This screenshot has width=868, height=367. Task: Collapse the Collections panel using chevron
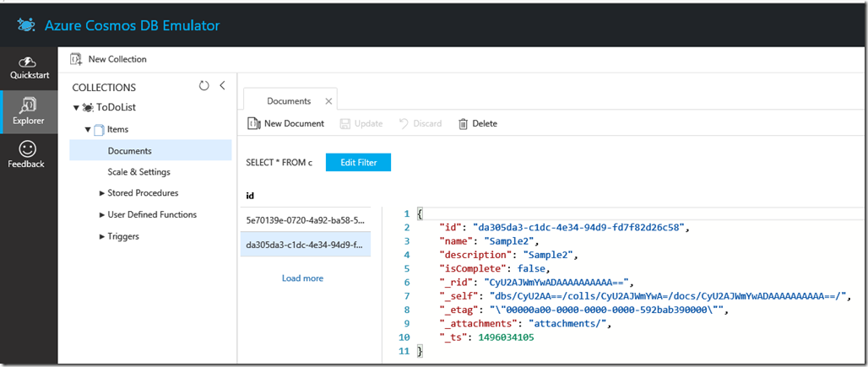[222, 86]
